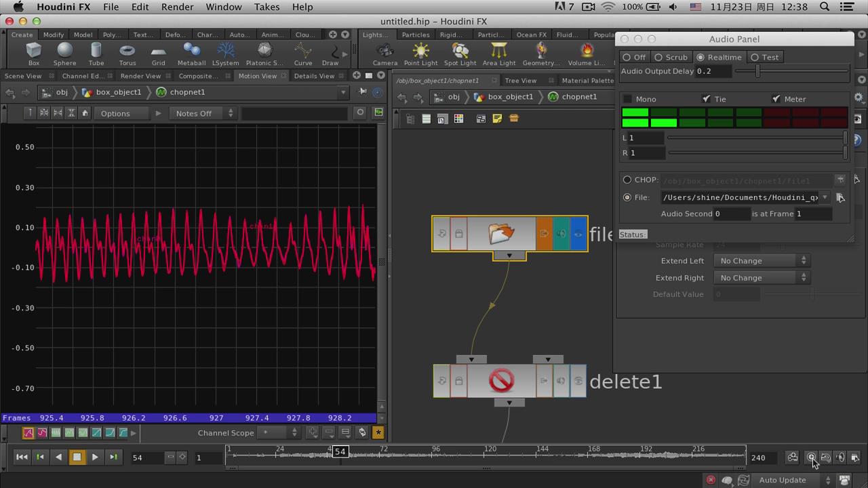This screenshot has height=488, width=868.
Task: Add a Spot Light from the shelf
Action: (x=460, y=54)
